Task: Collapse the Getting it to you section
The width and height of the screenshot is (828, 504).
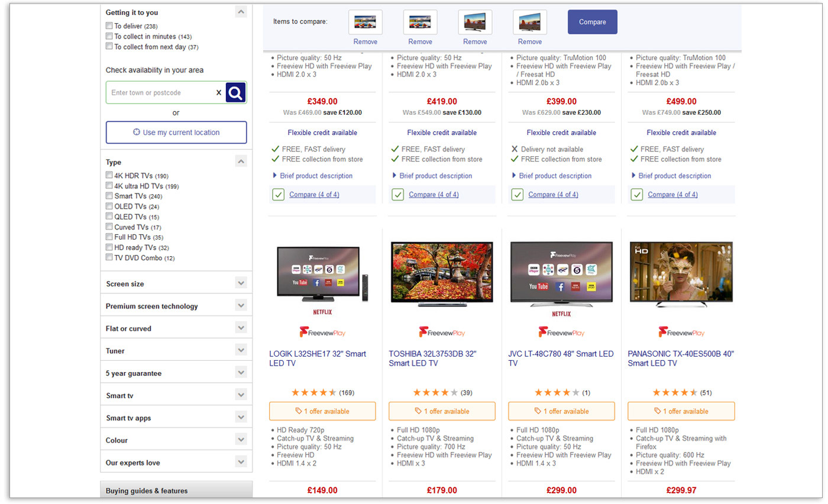Action: [241, 12]
